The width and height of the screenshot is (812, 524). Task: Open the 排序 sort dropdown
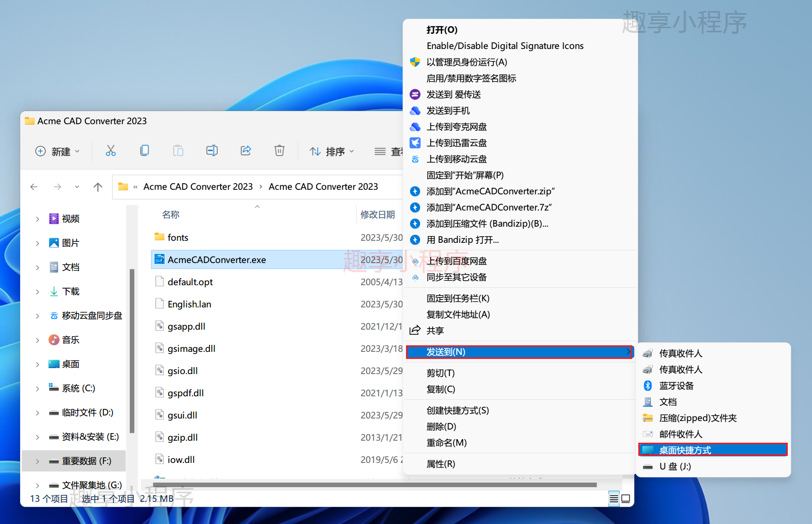[332, 151]
